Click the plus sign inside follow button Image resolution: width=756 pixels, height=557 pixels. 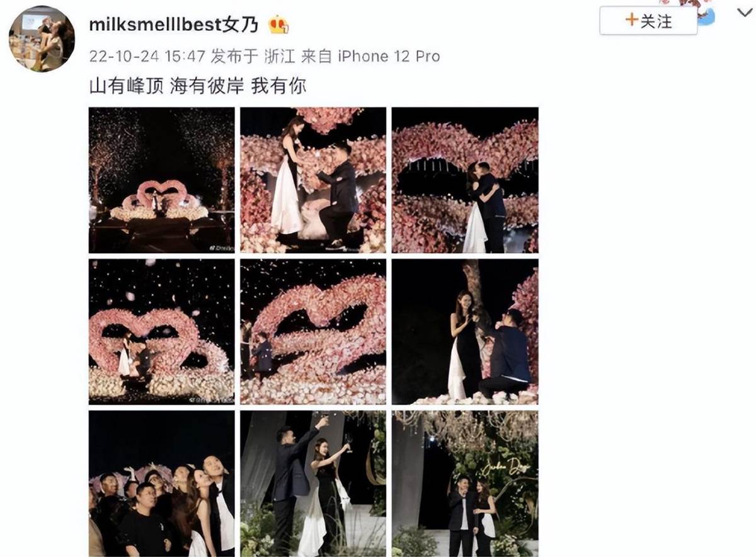pyautogui.click(x=631, y=20)
